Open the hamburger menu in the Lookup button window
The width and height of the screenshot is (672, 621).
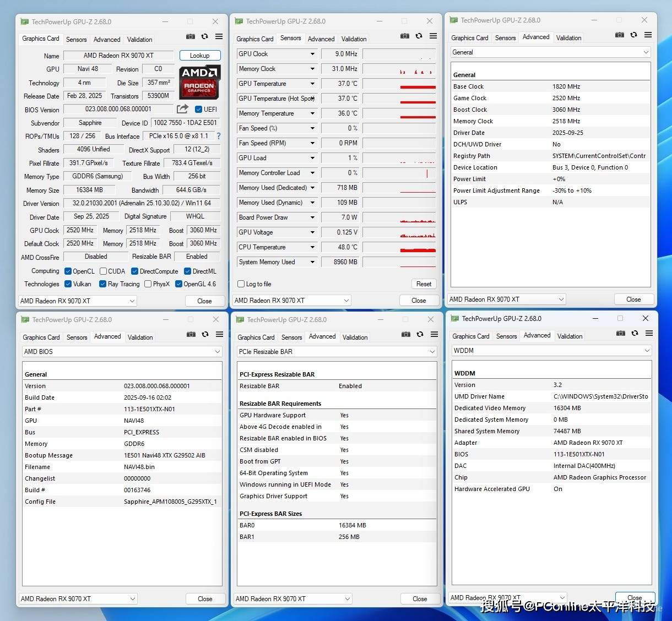(219, 36)
